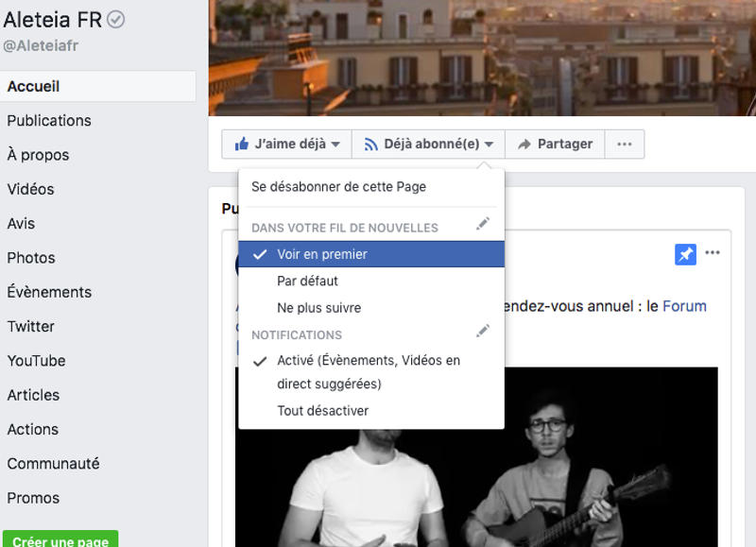The width and height of the screenshot is (756, 547).
Task: Open the Actions section
Action: pyautogui.click(x=33, y=430)
